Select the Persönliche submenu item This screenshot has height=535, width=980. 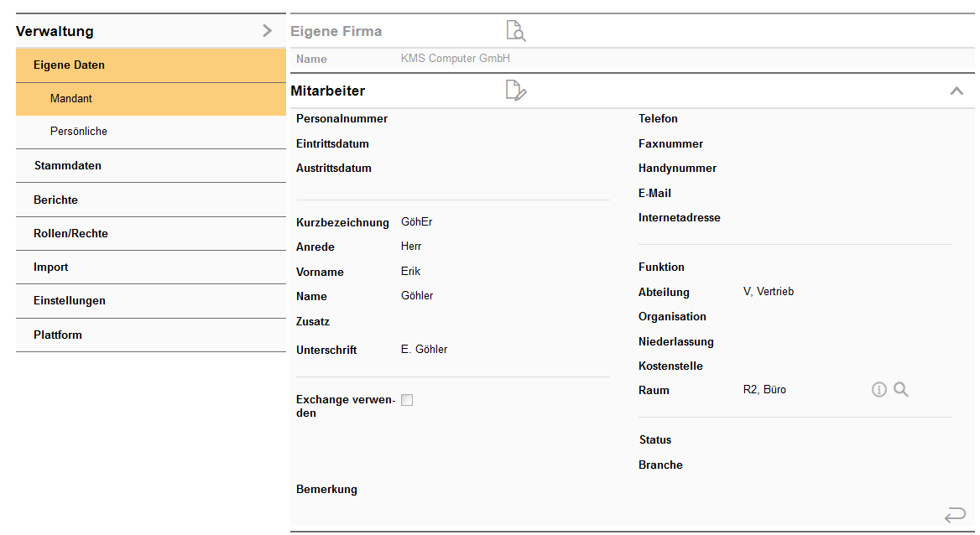pos(79,132)
